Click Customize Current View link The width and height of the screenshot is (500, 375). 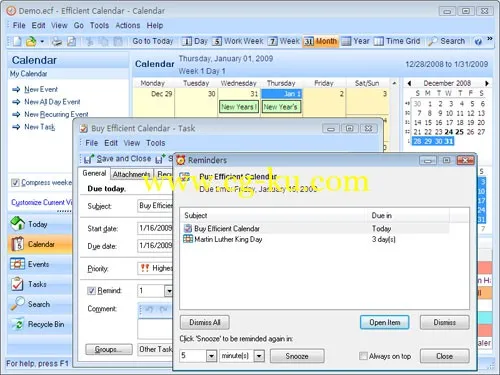coord(41,202)
